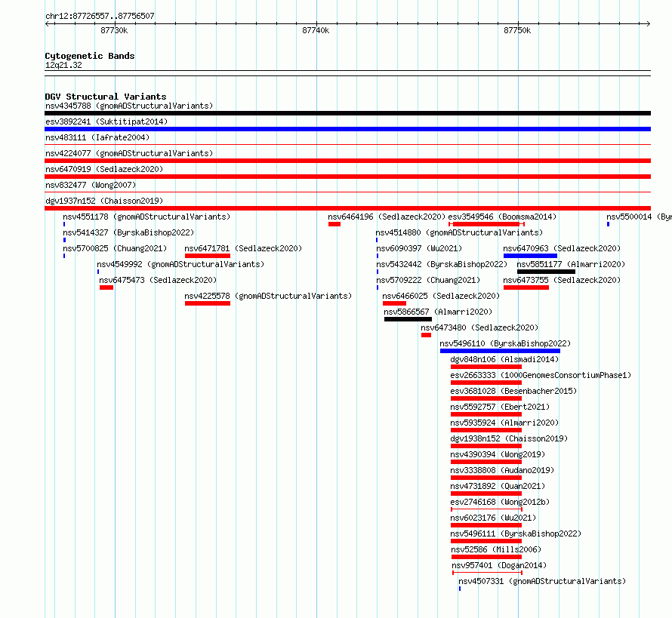Open nsv483111 (Iafrate2004) variant
This screenshot has height=618, width=672.
pyautogui.click(x=97, y=137)
